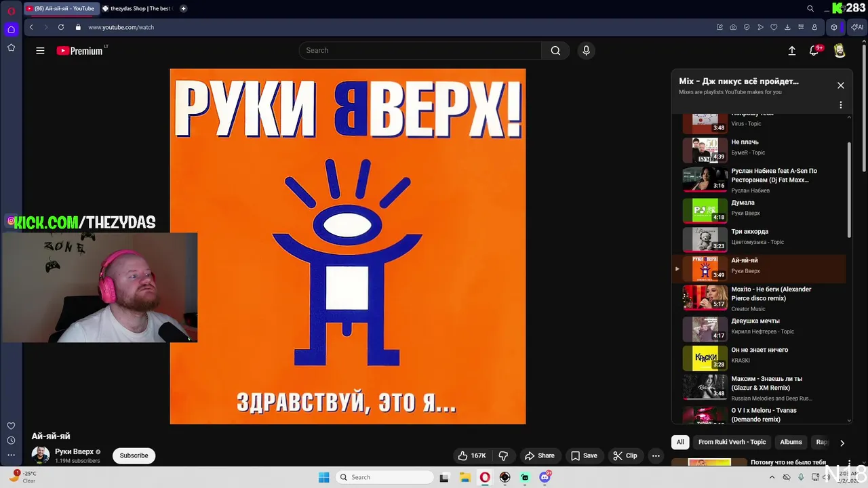Open YouTube notifications bell
The width and height of the screenshot is (868, 488).
(x=814, y=51)
